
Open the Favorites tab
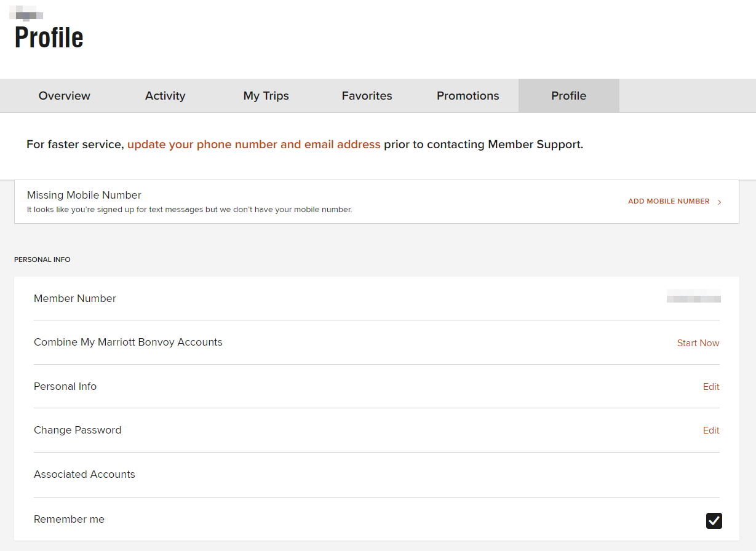[x=367, y=96]
